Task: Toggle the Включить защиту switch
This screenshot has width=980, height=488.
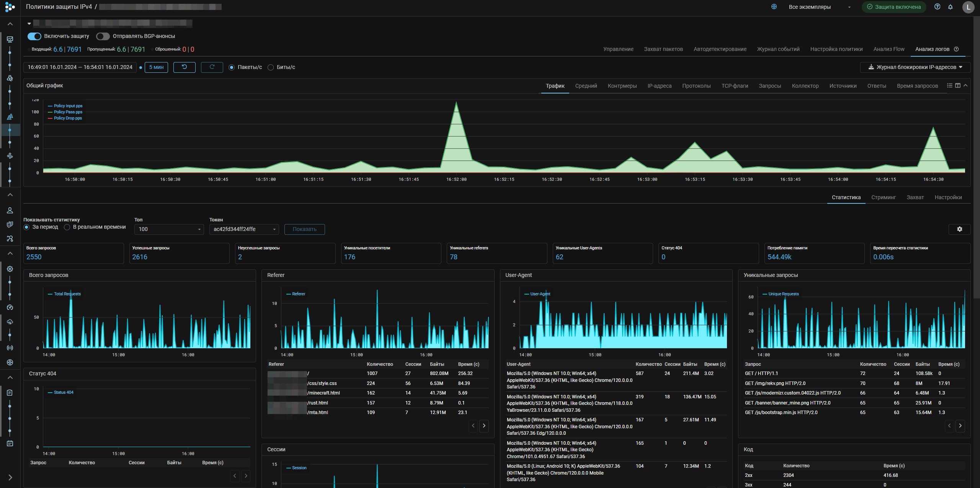Action: coord(34,36)
